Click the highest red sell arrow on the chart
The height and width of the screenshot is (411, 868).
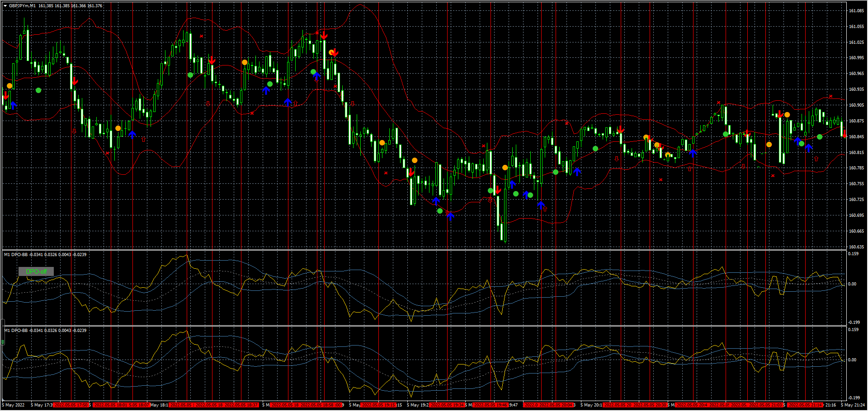[324, 35]
